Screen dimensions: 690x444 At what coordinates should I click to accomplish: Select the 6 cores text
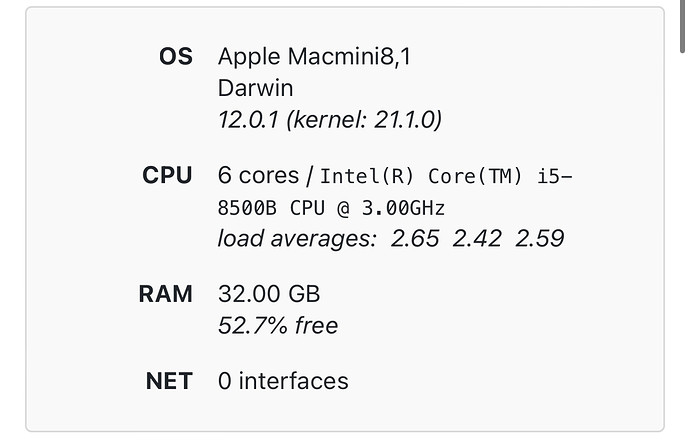[x=258, y=176]
